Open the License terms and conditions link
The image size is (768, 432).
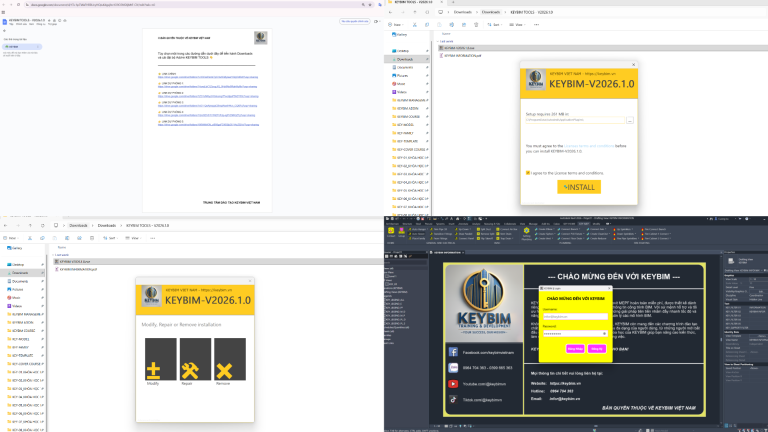pyautogui.click(x=589, y=146)
